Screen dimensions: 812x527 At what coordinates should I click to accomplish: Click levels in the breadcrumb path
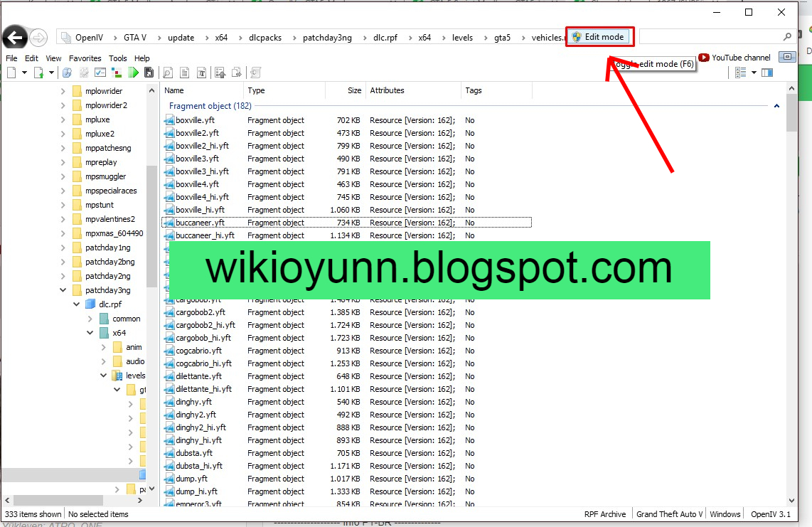tap(462, 37)
